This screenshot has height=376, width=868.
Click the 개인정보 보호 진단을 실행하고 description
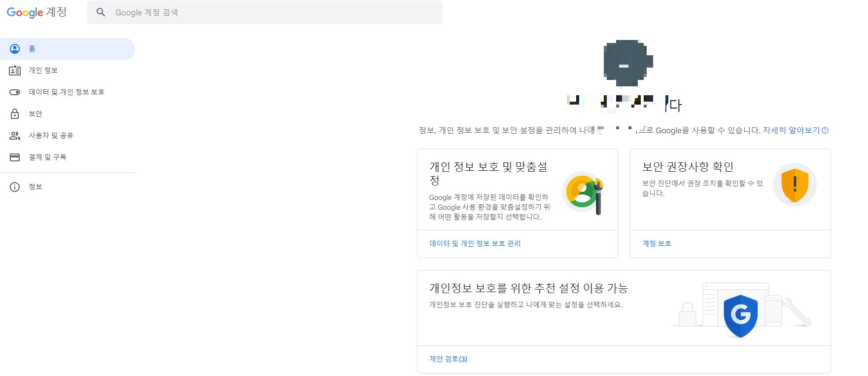(x=526, y=304)
